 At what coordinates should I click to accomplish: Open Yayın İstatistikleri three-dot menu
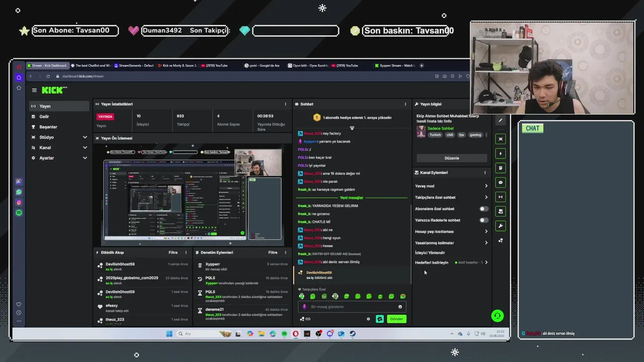[285, 104]
